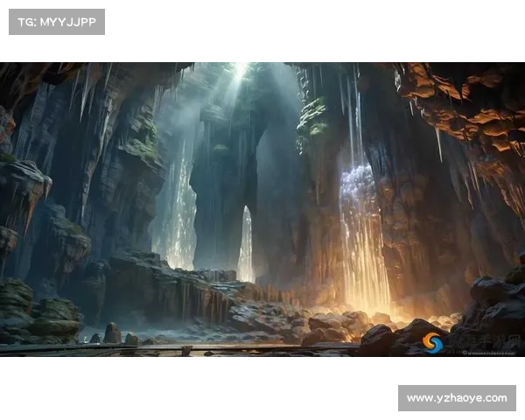Click the orange and blue swirl logo
Viewport: 525px width, 420px height.
pyautogui.click(x=432, y=342)
